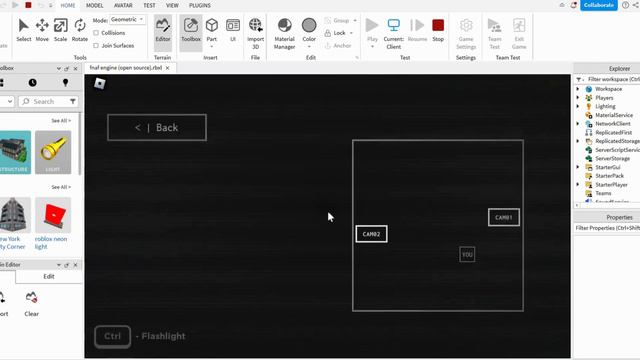Choose the Select tool in ribbon
The image size is (640, 360).
tap(24, 30)
